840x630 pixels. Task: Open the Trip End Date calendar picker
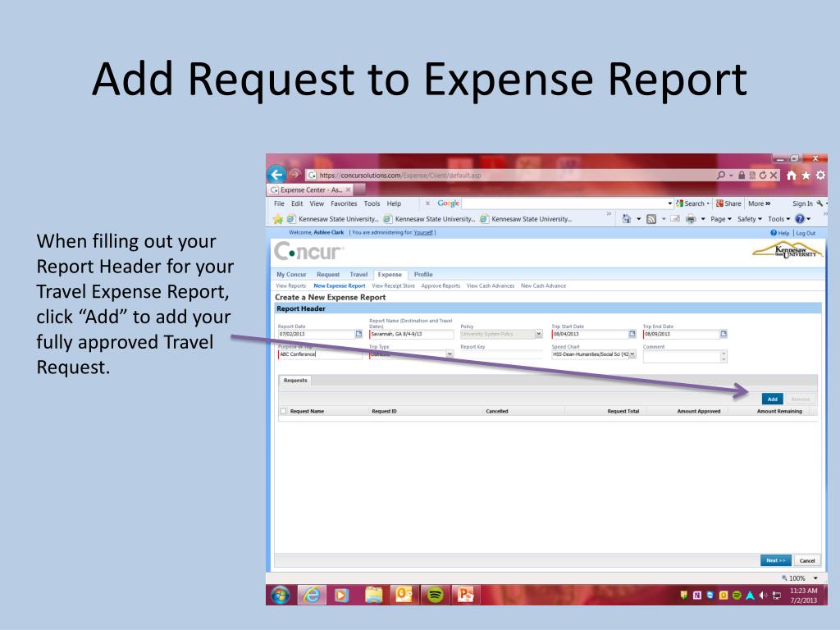click(724, 334)
